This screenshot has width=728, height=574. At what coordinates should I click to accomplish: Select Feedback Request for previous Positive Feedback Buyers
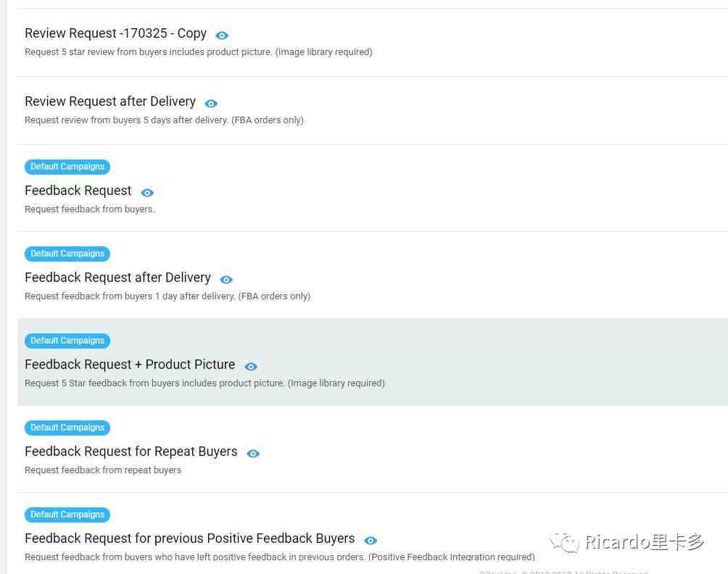point(189,538)
